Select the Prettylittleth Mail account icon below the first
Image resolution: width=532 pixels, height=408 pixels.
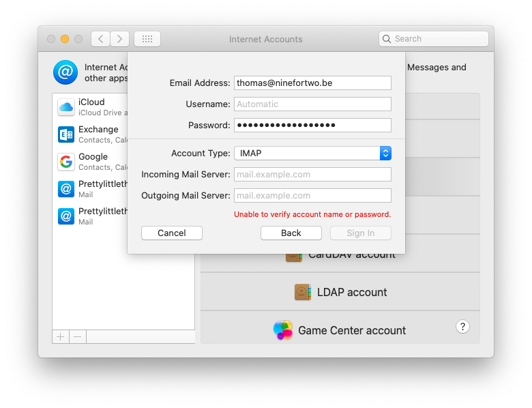(x=66, y=216)
